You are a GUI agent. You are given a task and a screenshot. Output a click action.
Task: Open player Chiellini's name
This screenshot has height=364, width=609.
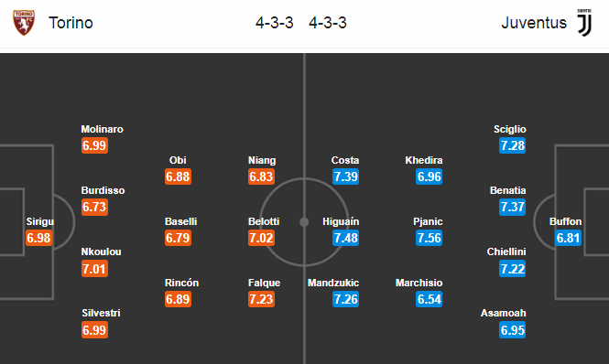click(506, 252)
